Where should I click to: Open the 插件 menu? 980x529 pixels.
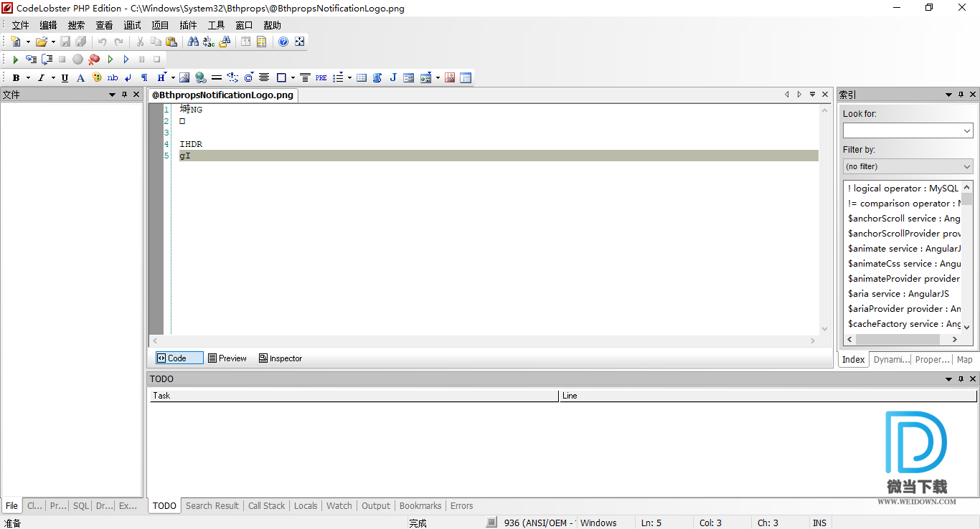(x=188, y=25)
